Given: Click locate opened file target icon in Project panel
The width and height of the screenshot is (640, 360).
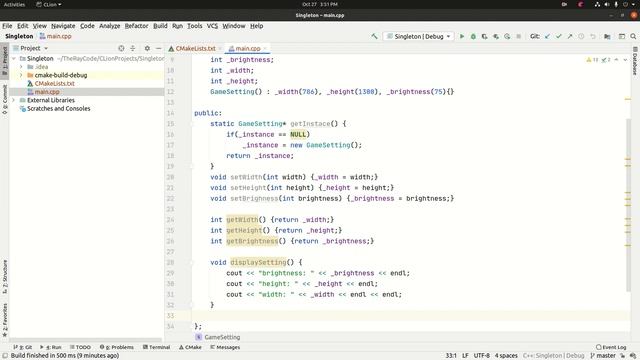Looking at the screenshot, I should 121,48.
